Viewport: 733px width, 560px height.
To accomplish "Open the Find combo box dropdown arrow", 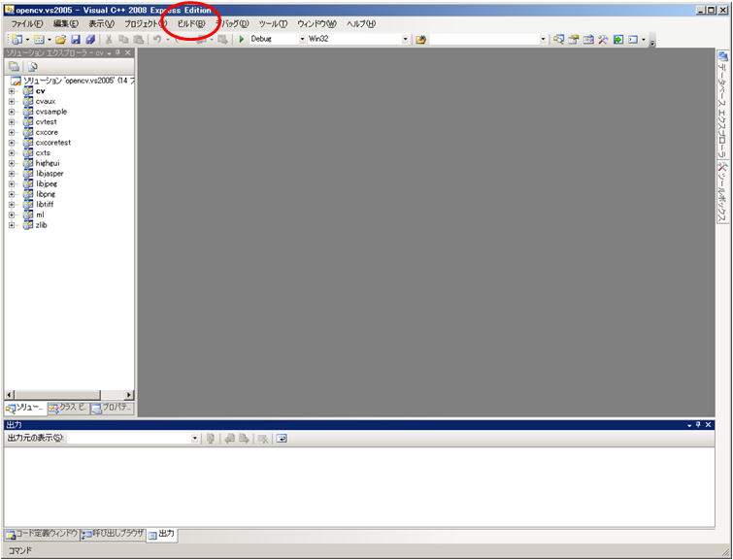I will tap(543, 39).
